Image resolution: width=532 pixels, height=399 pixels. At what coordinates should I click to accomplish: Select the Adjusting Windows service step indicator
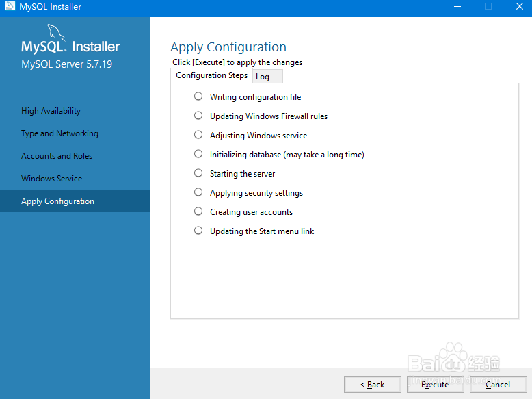coord(198,135)
